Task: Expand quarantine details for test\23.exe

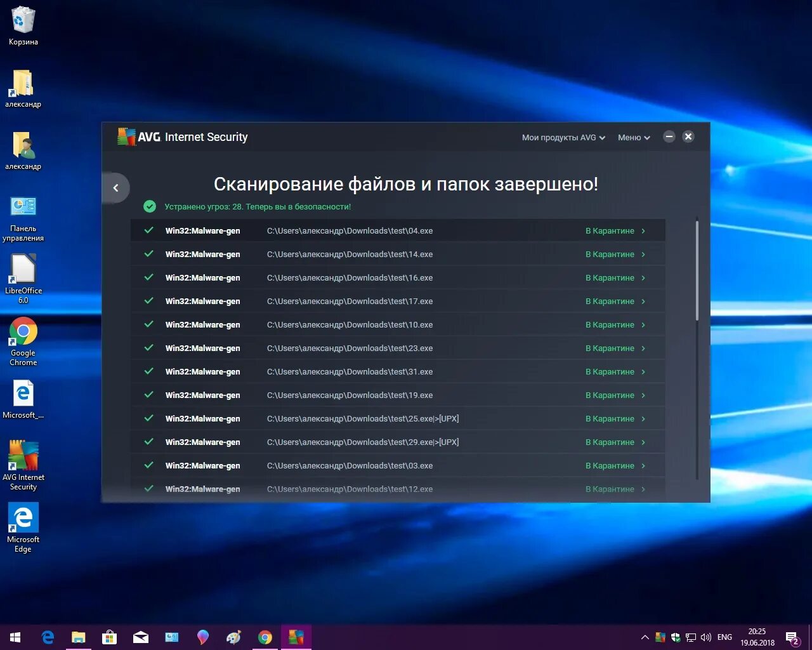Action: (x=643, y=348)
